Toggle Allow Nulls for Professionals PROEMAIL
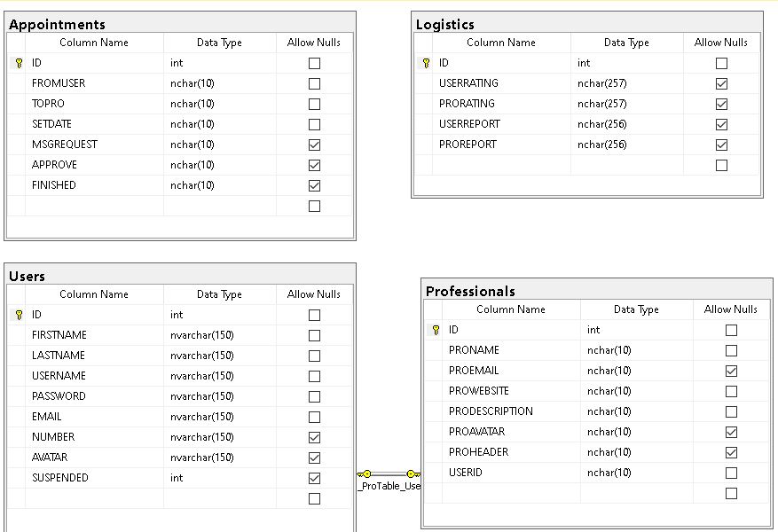Viewport: 778px width, 532px height. [731, 371]
